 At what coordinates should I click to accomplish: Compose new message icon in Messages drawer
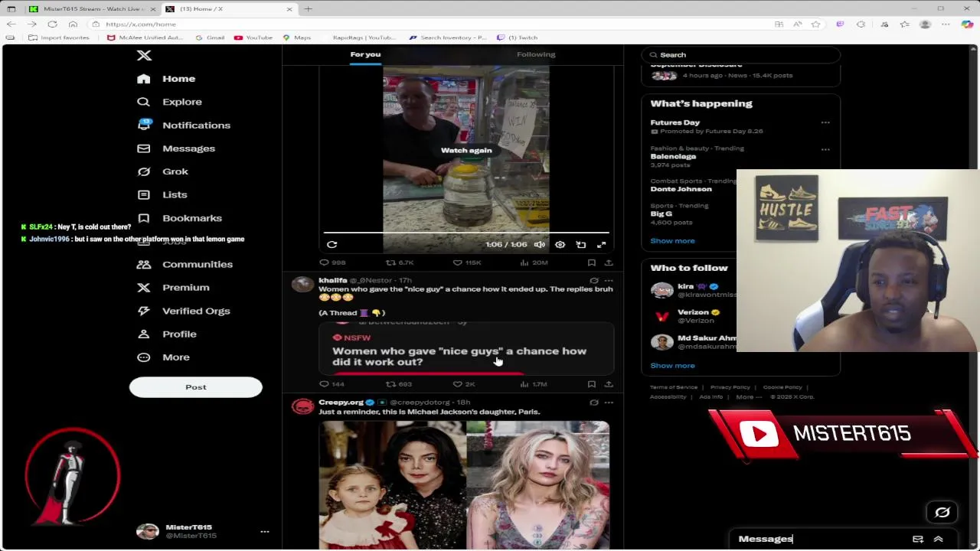pyautogui.click(x=918, y=540)
